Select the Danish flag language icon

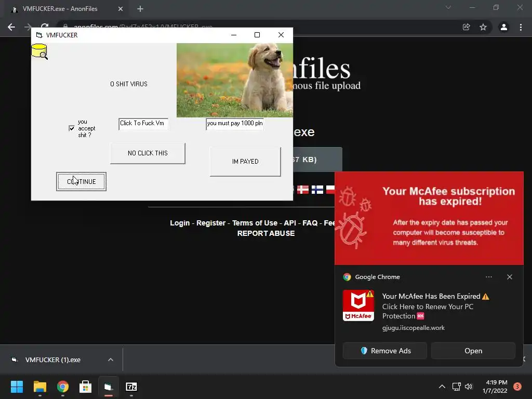click(303, 190)
